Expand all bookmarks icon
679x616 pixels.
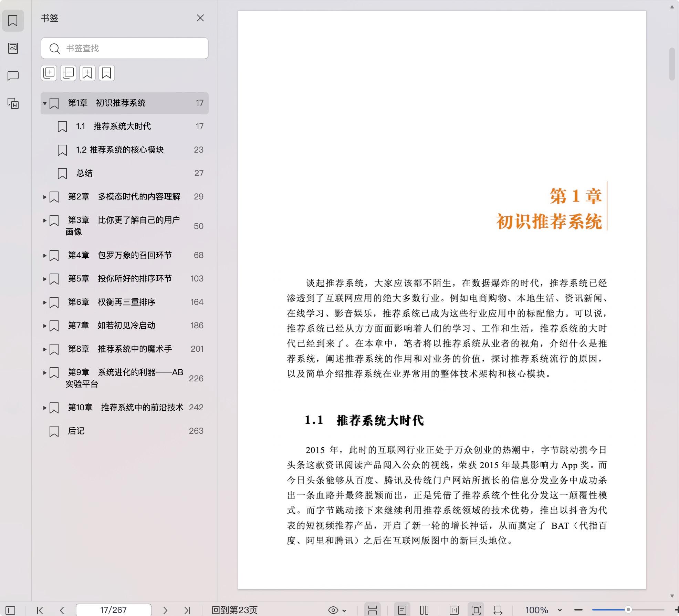(x=49, y=73)
